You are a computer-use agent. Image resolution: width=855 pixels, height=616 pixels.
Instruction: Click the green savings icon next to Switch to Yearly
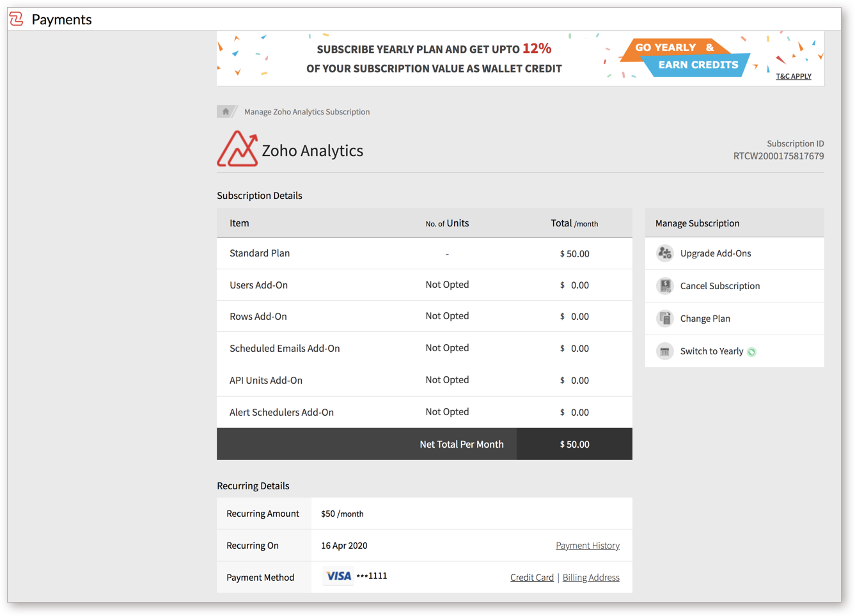click(751, 351)
